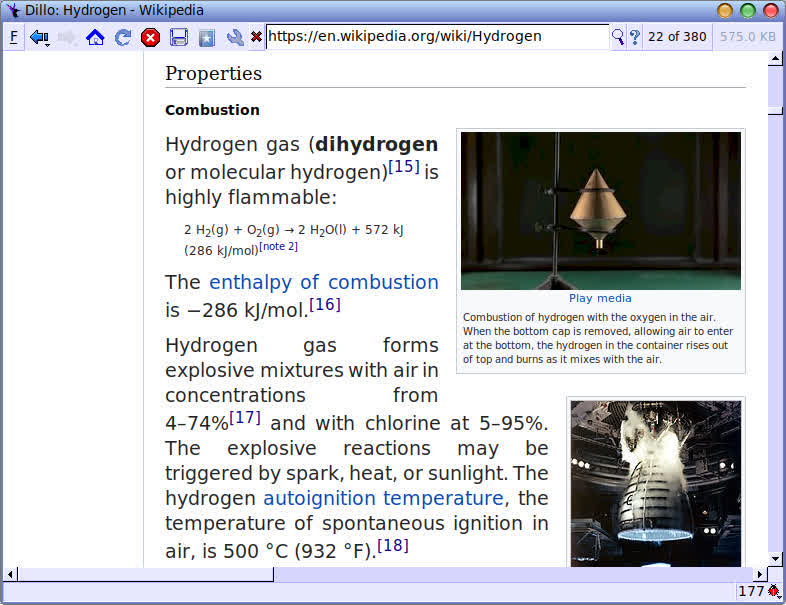Click the URL address field
Image resolution: width=786 pixels, height=605 pixels.
[437, 37]
